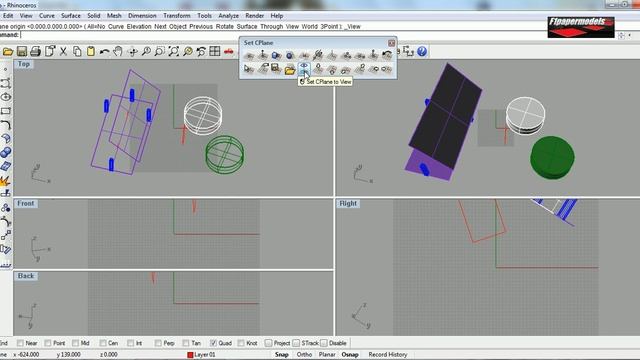Select the Surface from plane tool in sidebar
640x360 pixels.
[6, 166]
